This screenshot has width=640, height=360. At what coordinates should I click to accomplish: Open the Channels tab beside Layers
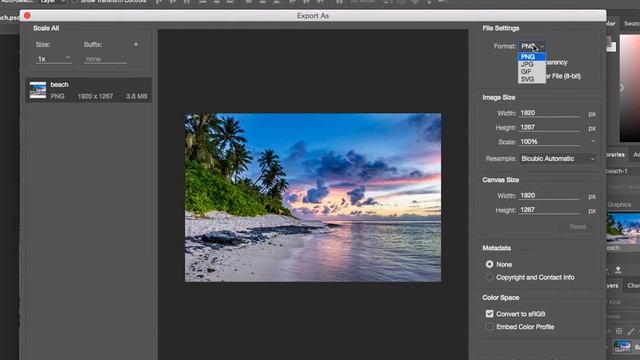click(x=633, y=286)
